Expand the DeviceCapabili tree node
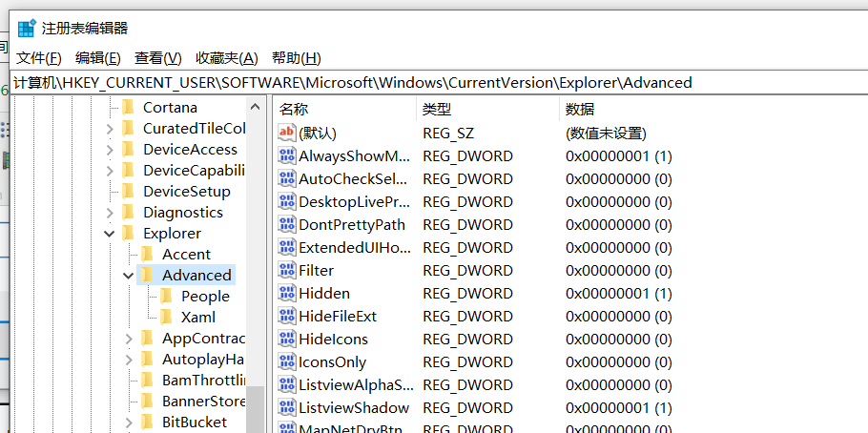 coord(110,171)
